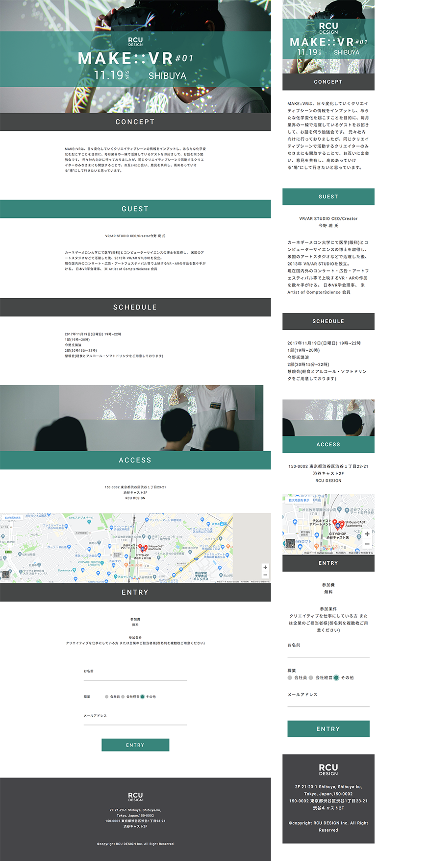Select 会社員 radio option in mobile form

(x=290, y=678)
